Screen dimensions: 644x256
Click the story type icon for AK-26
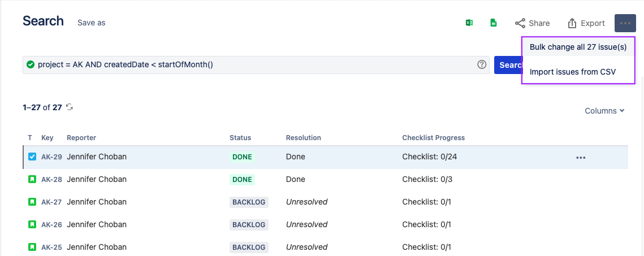pyautogui.click(x=32, y=224)
